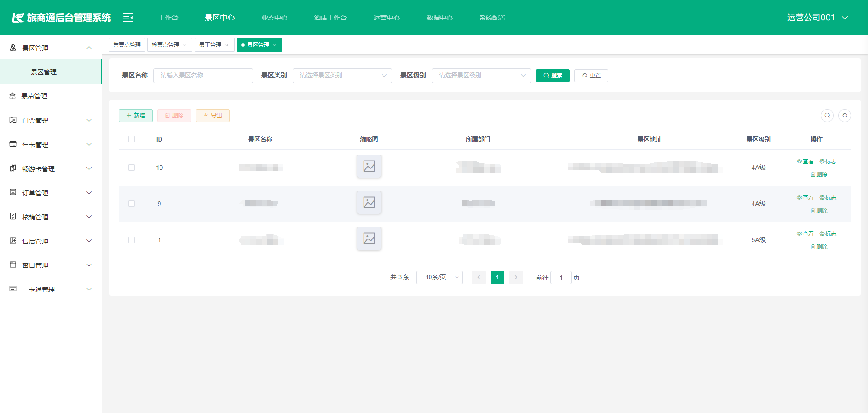Click the 景区管理 sidebar group icon
Screen dimensions: 868x413
[13, 48]
